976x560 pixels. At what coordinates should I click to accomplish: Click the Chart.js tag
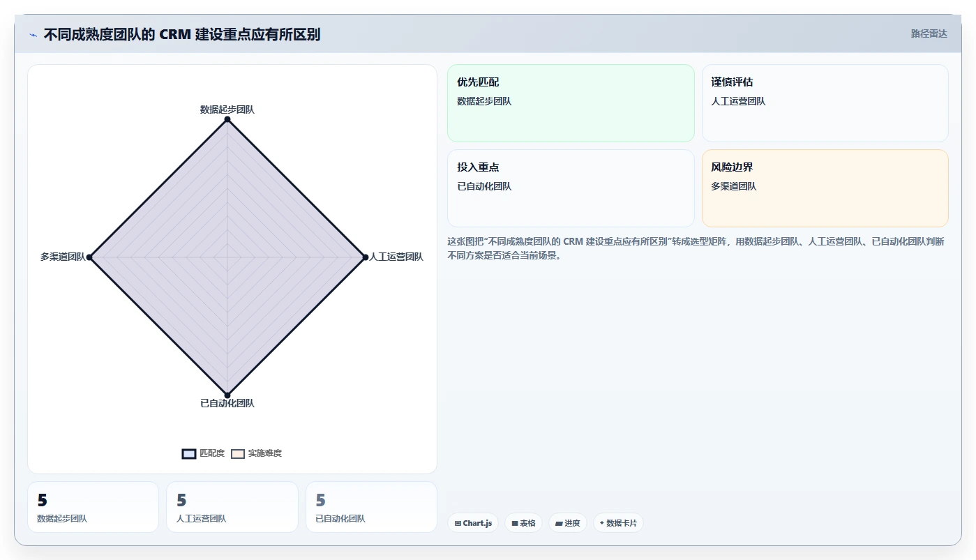click(x=473, y=523)
